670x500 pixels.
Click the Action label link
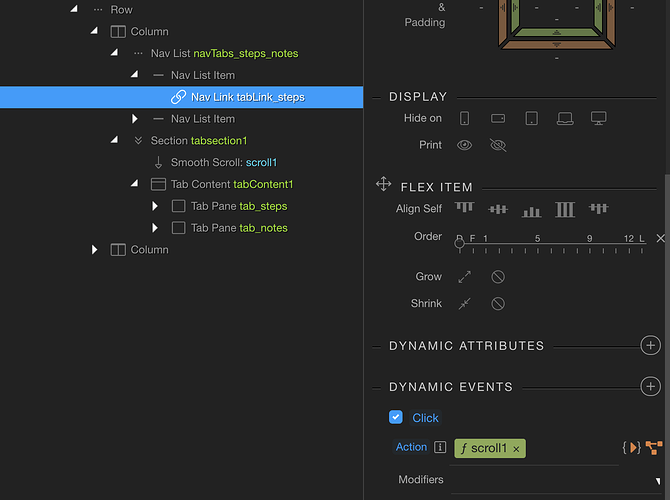(411, 447)
